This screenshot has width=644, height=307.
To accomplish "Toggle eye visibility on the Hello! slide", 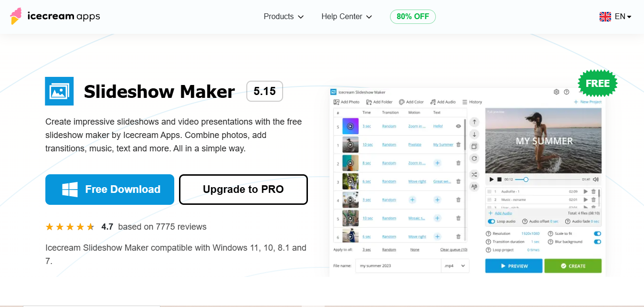I will (x=458, y=126).
